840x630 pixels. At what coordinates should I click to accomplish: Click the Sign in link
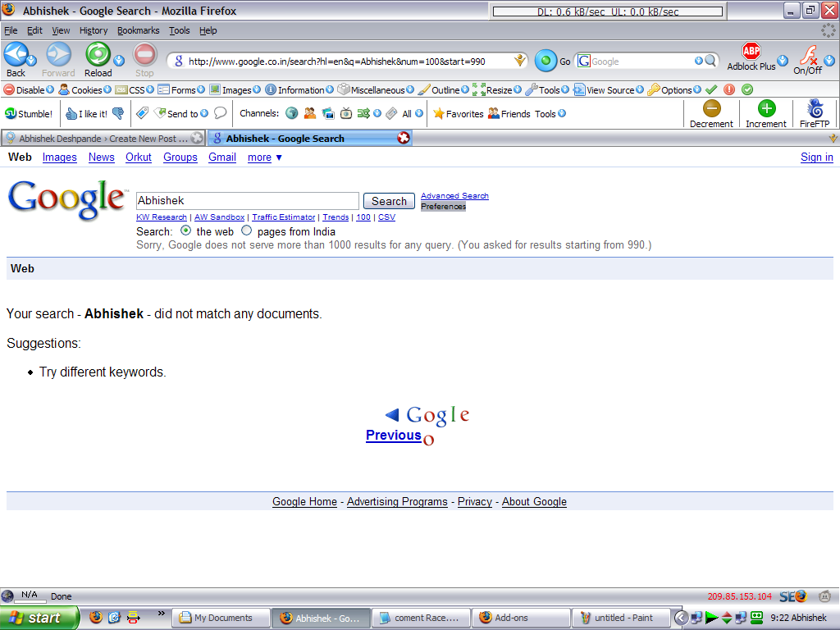pyautogui.click(x=817, y=157)
